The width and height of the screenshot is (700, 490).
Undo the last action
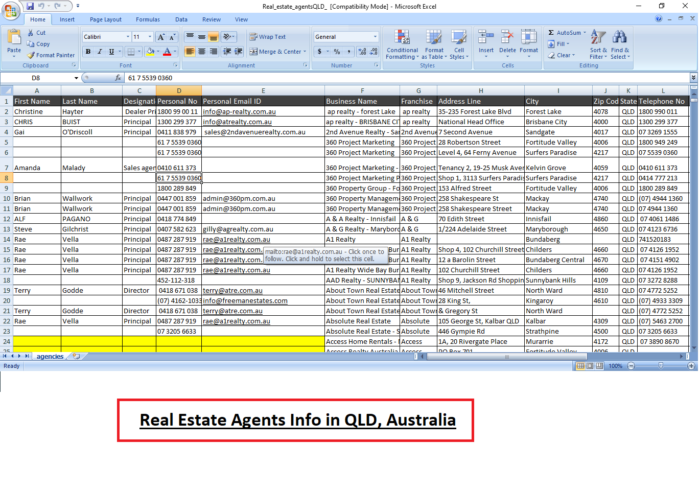tap(41, 6)
